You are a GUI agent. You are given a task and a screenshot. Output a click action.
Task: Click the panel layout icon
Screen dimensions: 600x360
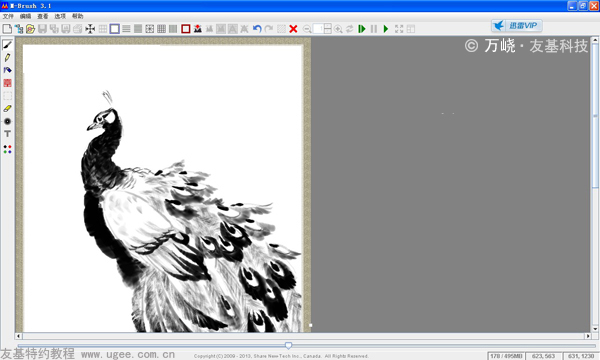tap(411, 29)
